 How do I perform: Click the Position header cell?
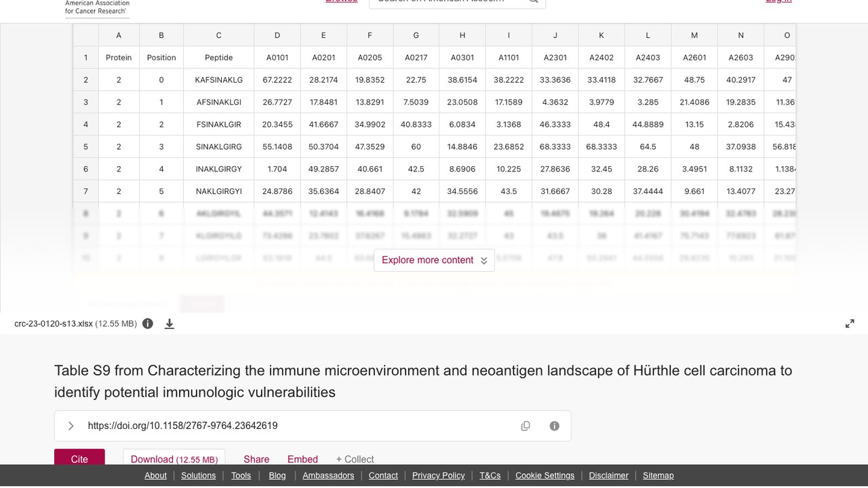[161, 58]
